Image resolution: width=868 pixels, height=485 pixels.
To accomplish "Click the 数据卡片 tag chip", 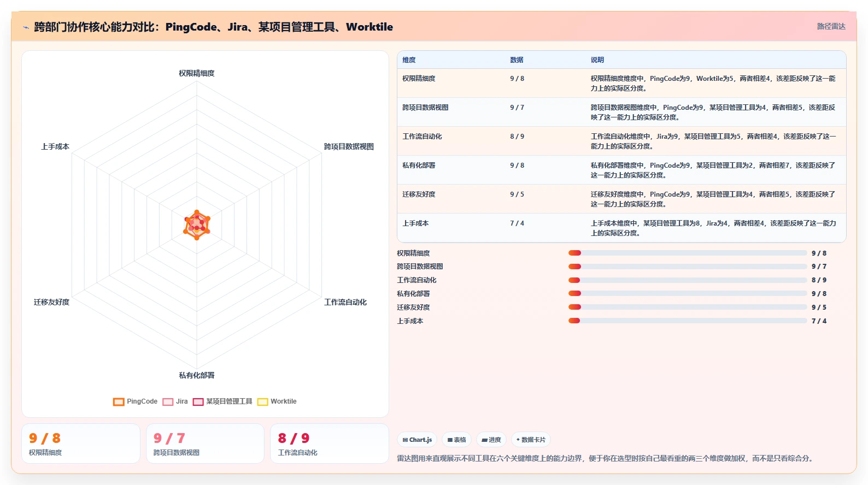I will 531,440.
